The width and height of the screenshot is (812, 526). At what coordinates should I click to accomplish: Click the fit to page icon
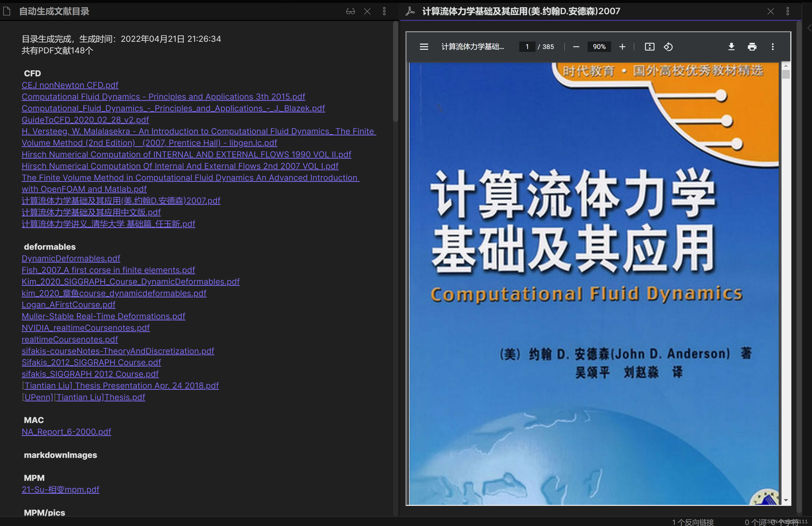pos(649,47)
